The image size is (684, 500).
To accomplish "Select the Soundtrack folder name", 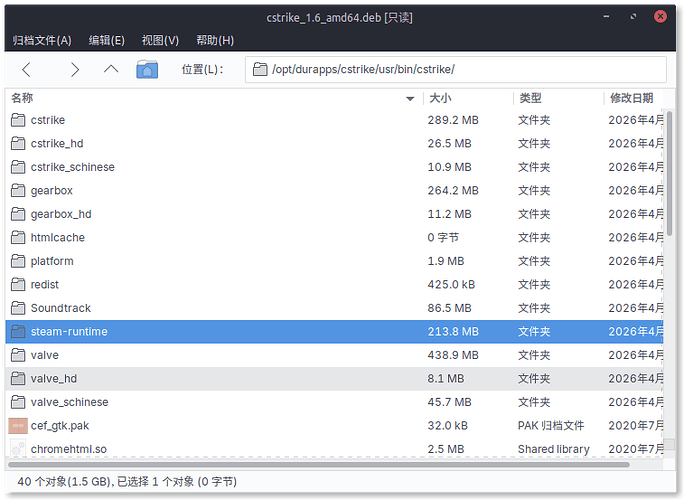I will pyautogui.click(x=61, y=308).
